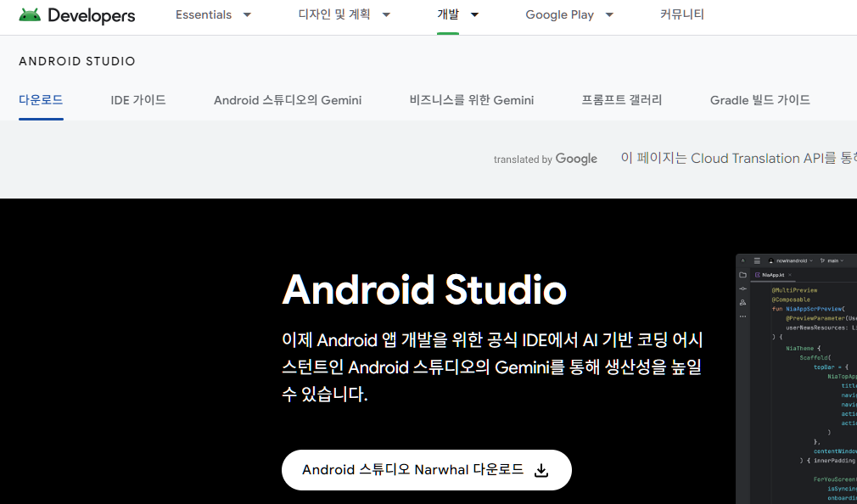
Task: Open the 개발 menu label
Action: [448, 14]
